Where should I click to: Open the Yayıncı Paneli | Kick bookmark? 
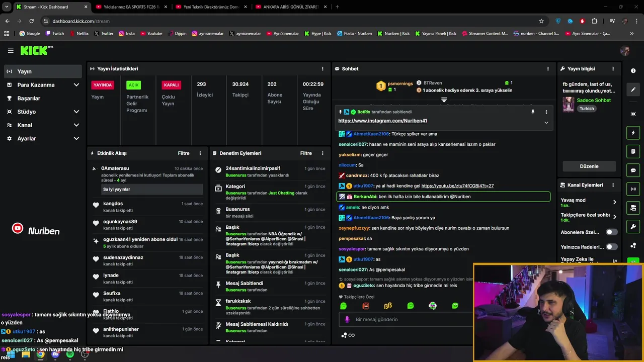[x=436, y=34]
